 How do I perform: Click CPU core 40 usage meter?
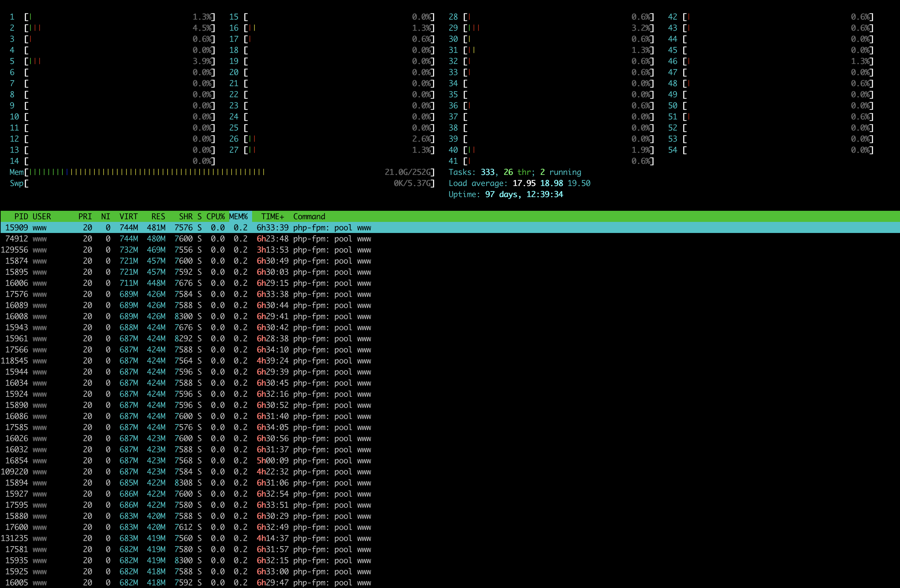548,150
